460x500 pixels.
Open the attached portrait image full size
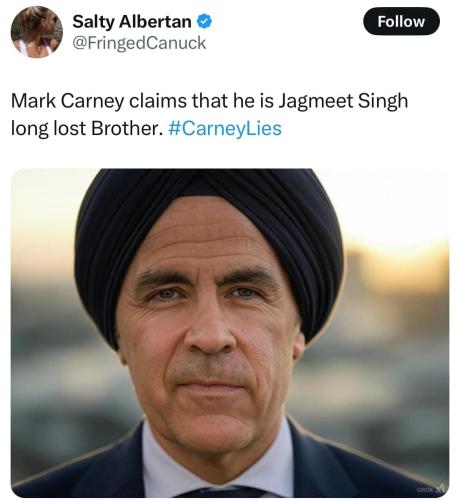pos(230,333)
